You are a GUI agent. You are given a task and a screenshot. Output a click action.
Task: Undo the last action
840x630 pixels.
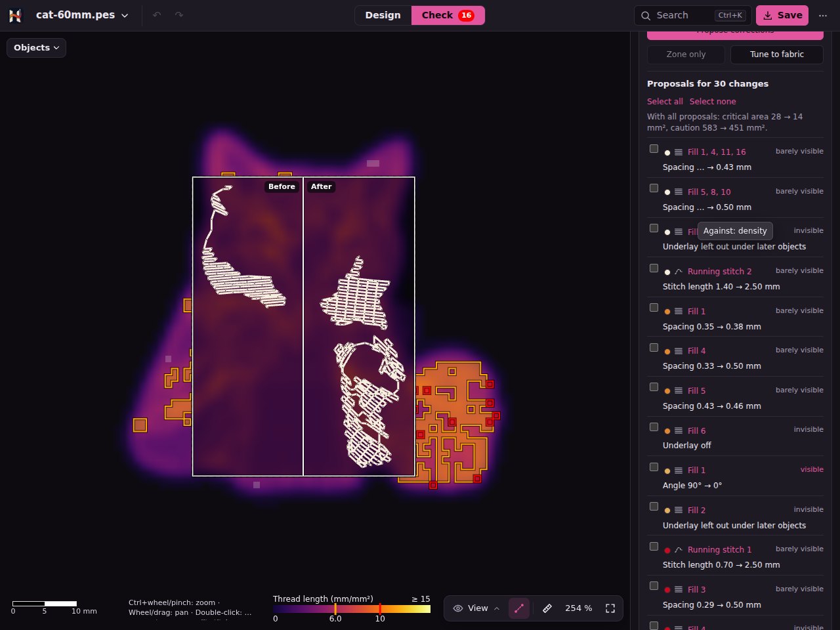coord(156,15)
